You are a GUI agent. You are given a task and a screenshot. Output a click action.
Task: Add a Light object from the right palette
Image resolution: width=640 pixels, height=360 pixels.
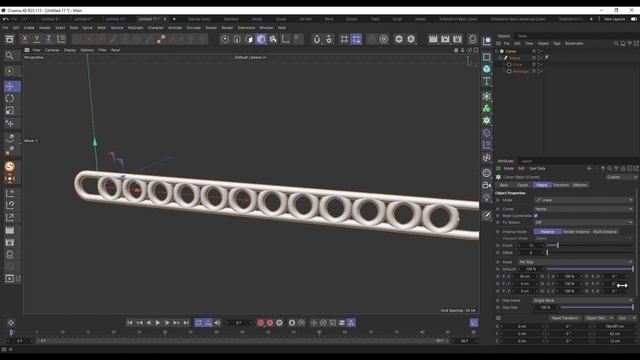(487, 197)
